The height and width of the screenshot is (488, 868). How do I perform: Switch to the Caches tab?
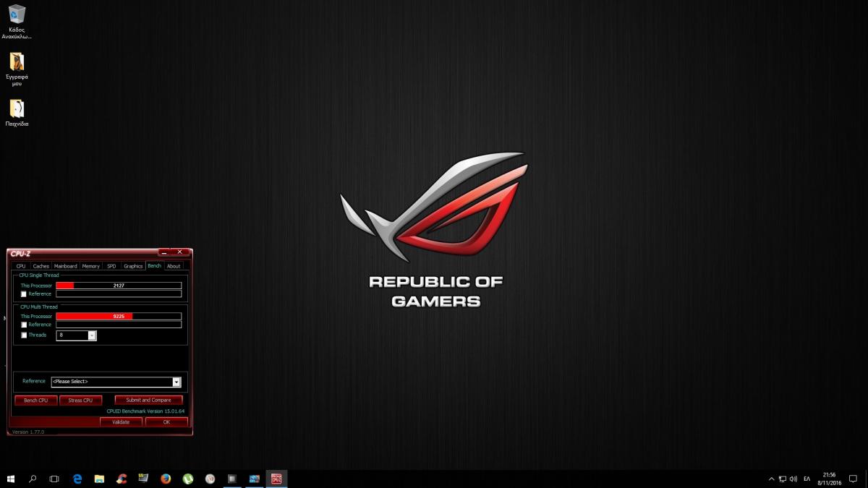(41, 266)
